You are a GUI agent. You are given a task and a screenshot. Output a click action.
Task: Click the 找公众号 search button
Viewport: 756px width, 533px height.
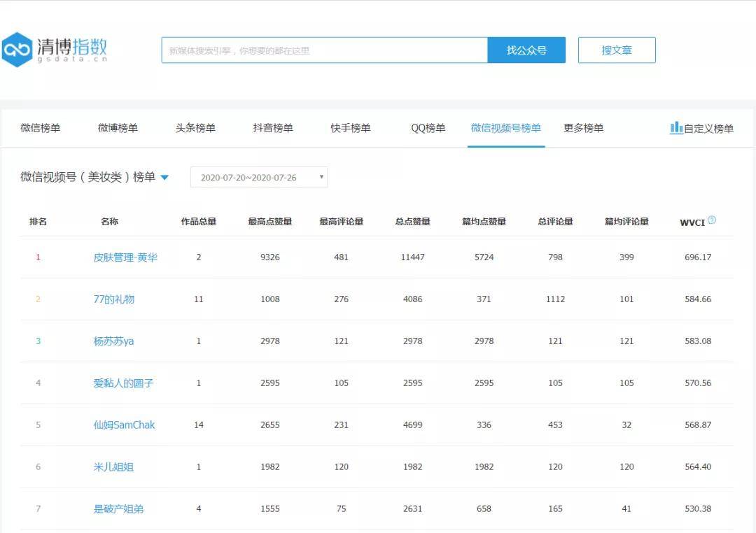pos(526,50)
